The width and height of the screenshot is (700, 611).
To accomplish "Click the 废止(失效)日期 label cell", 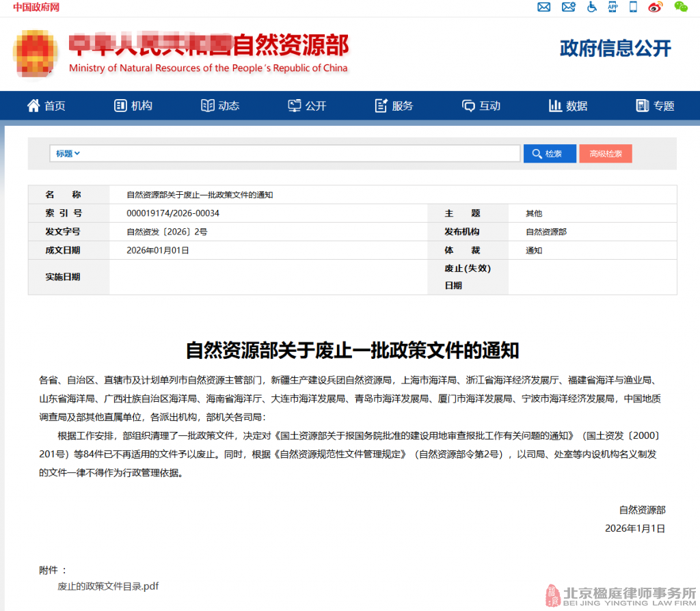I will click(468, 277).
